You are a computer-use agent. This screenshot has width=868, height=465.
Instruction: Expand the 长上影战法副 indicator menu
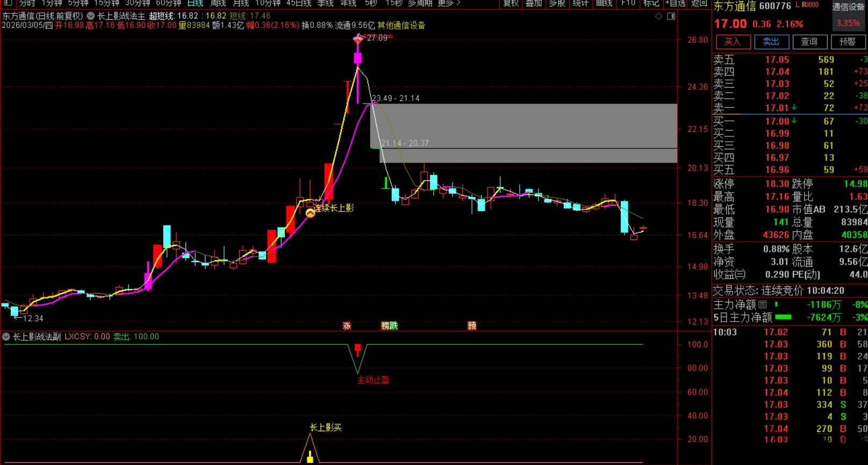[6, 337]
